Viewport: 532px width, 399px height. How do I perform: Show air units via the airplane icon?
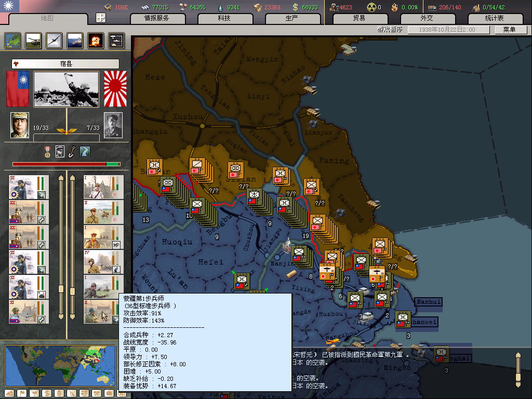coord(54,41)
